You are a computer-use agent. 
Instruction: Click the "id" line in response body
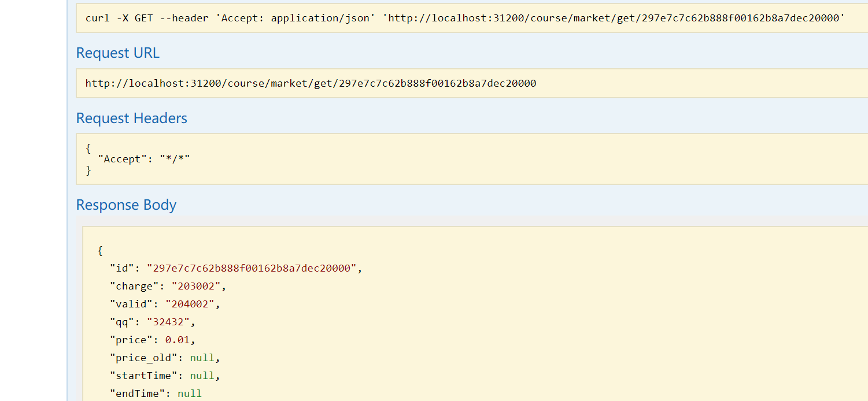236,268
